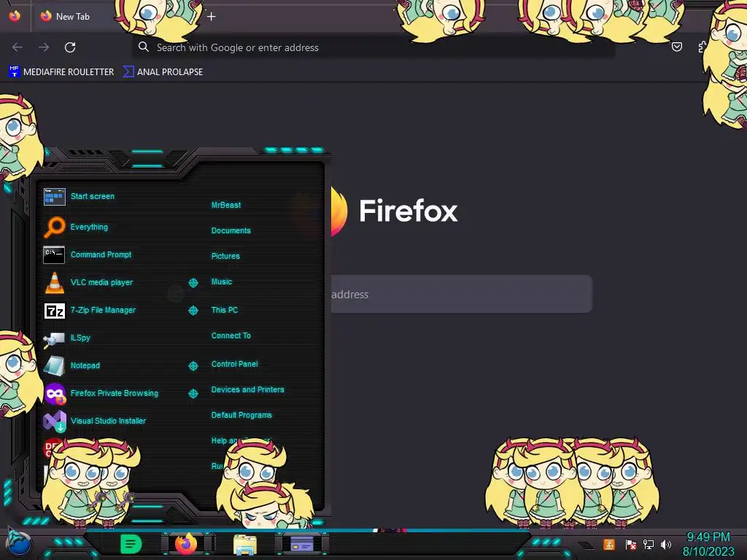
Task: Open Control Panel
Action: pos(234,365)
